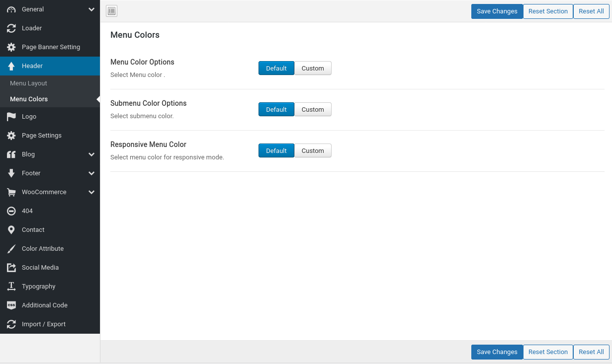Open the Color Attribute section
This screenshot has height=364, width=612.
[50, 249]
